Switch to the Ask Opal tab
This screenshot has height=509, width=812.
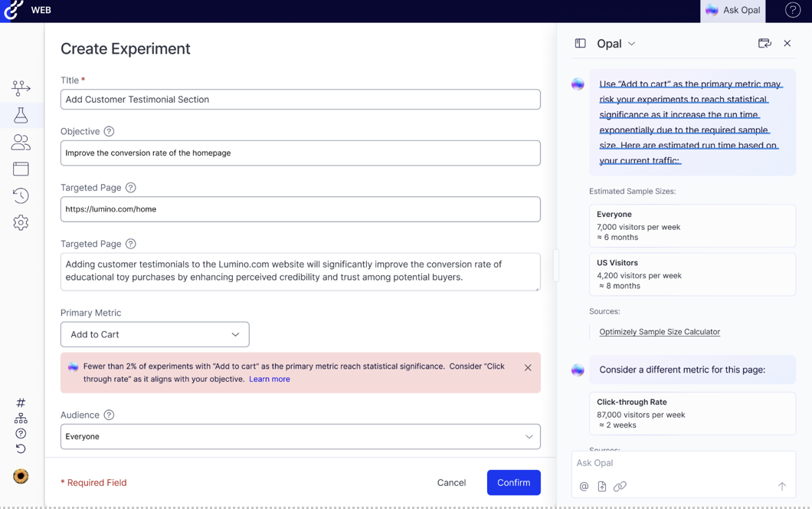(733, 10)
